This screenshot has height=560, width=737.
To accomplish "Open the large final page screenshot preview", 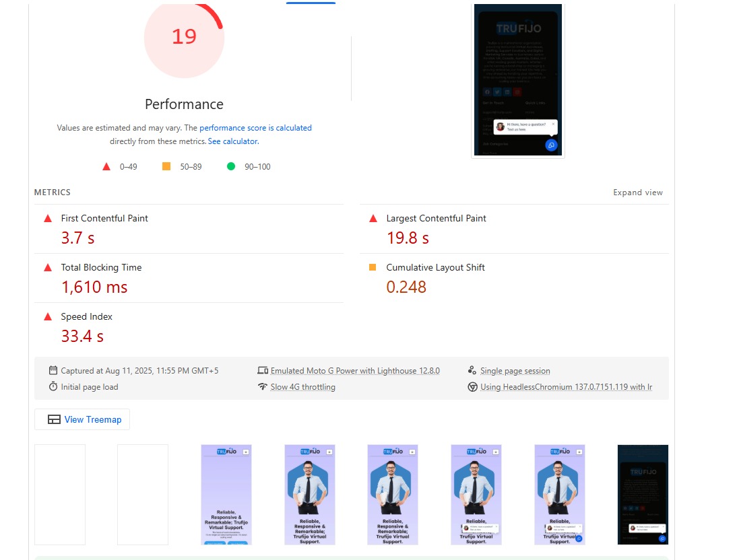I will [518, 80].
